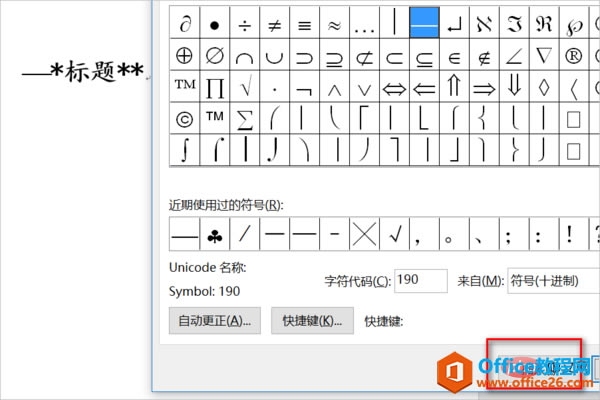Viewport: 600px width, 400px height.
Task: Select the angle ∠ symbol
Action: (x=514, y=54)
